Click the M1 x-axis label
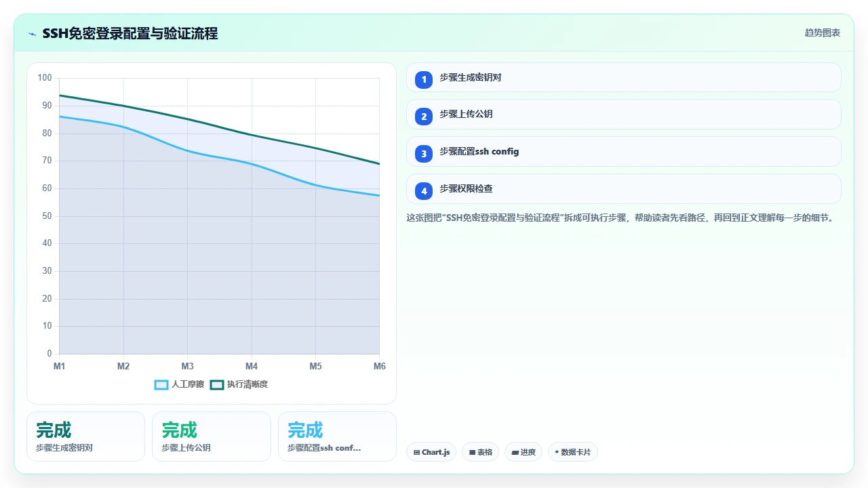 (x=59, y=366)
